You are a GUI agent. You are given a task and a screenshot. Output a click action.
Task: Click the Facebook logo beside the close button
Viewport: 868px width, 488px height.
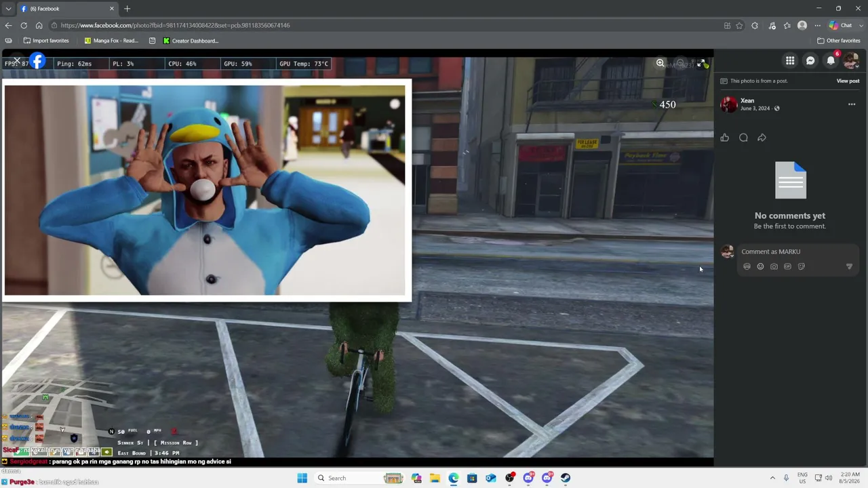pyautogui.click(x=37, y=62)
